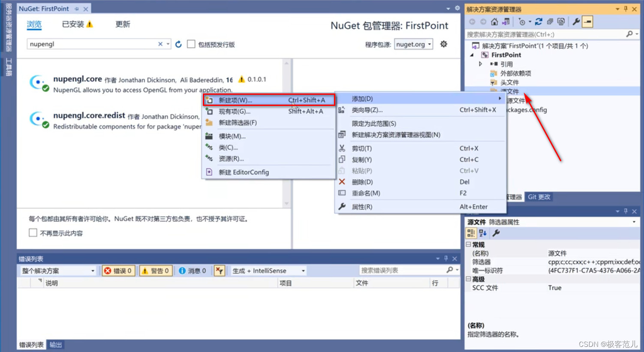
Task: Select Scope to This (限定为此范围) menu item
Action: [420, 123]
